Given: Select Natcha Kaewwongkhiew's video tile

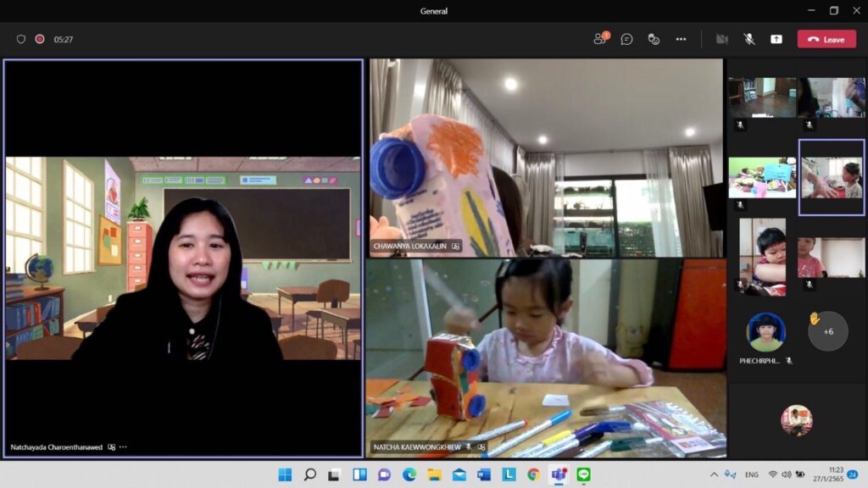Looking at the screenshot, I should point(544,356).
